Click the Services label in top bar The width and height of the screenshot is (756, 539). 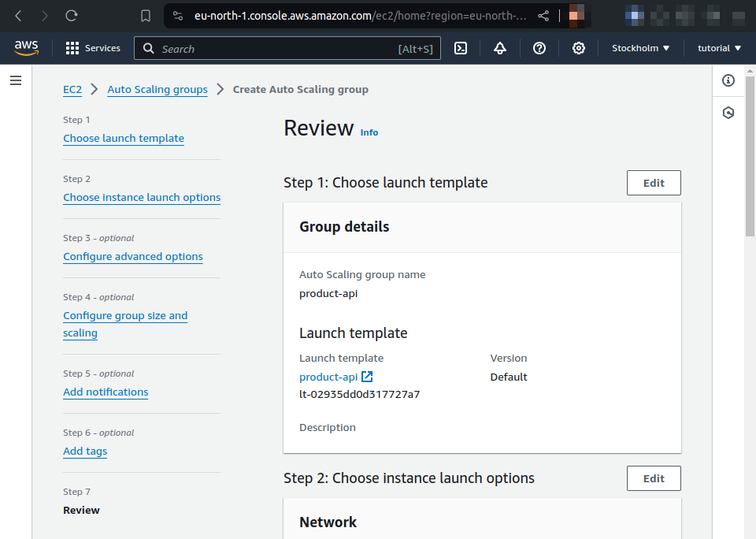(102, 48)
